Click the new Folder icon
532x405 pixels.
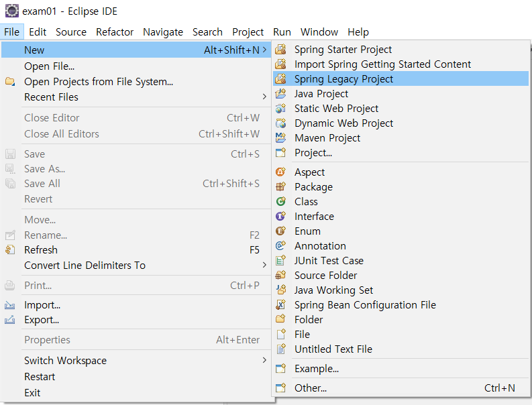[x=280, y=319]
